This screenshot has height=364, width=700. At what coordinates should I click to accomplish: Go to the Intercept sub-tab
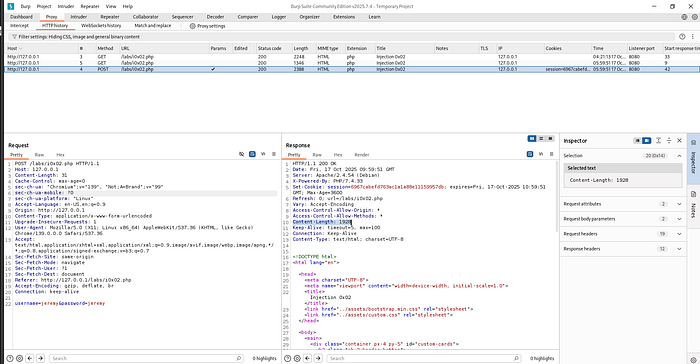[19, 26]
